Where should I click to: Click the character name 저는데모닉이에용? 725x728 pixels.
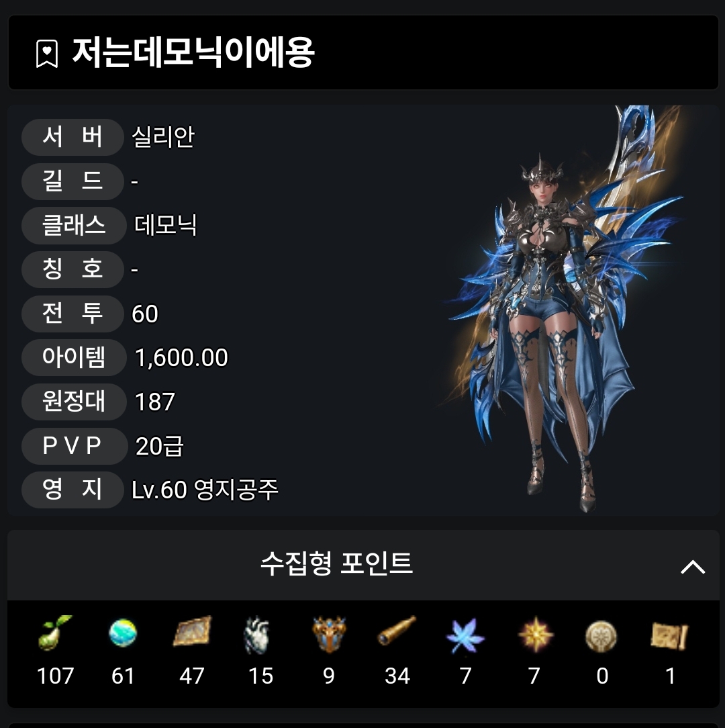(x=193, y=52)
